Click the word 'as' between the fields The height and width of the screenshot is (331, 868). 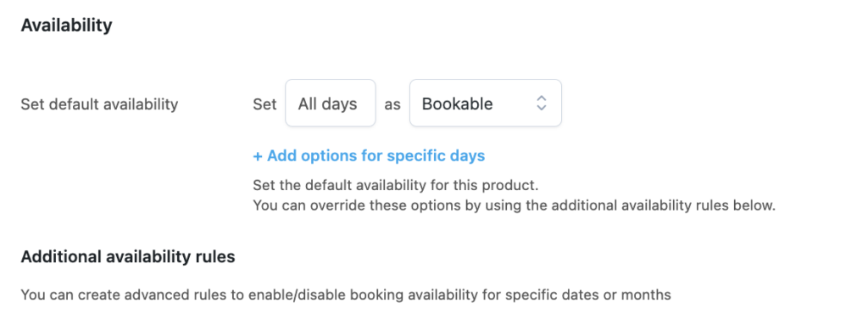(x=392, y=104)
